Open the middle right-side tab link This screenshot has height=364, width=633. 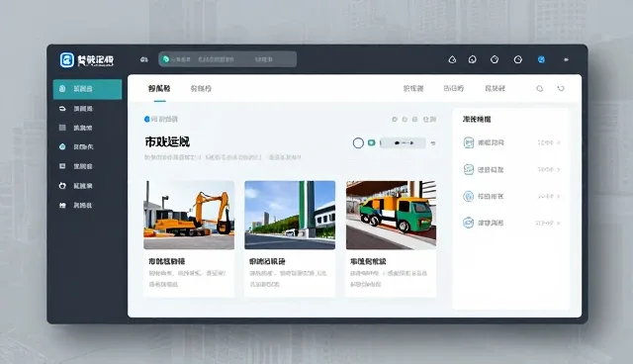453,88
